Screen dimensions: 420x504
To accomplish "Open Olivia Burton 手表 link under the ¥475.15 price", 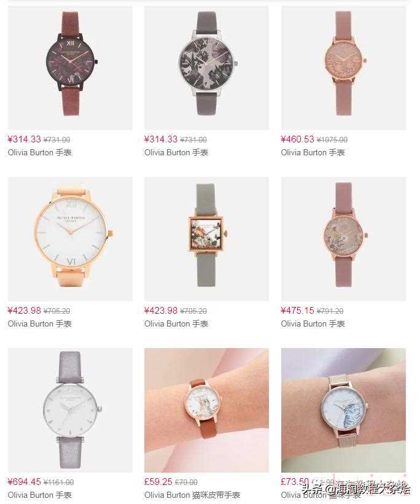I will pyautogui.click(x=313, y=324).
